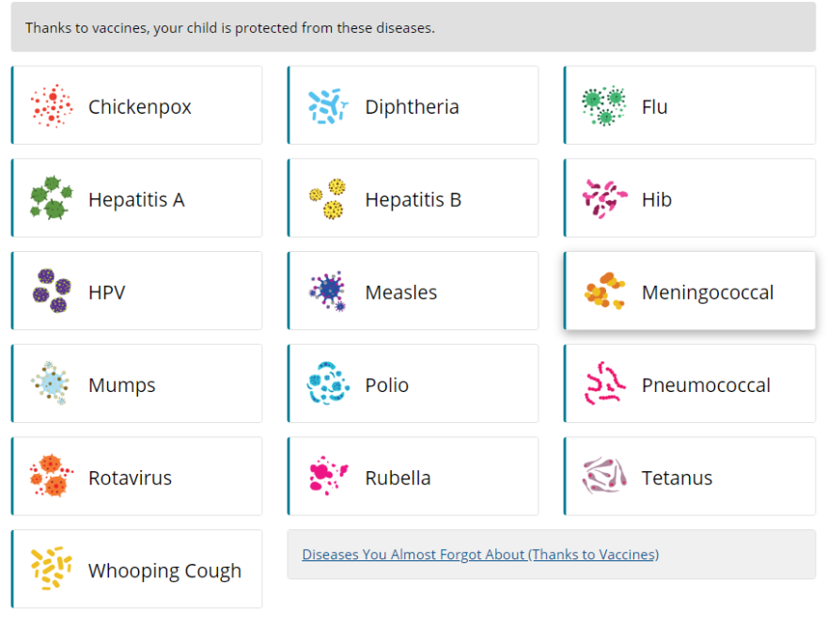Select the Hib disease card
Image resolution: width=827 pixels, height=644 pixels.
[x=690, y=198]
